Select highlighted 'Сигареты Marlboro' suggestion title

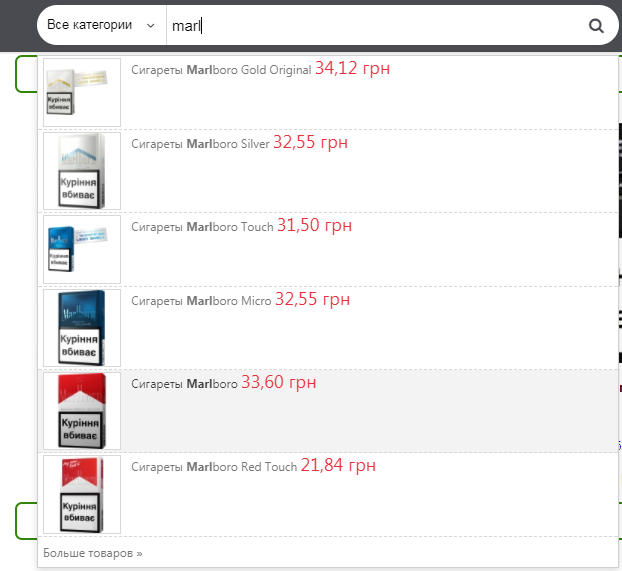point(184,384)
